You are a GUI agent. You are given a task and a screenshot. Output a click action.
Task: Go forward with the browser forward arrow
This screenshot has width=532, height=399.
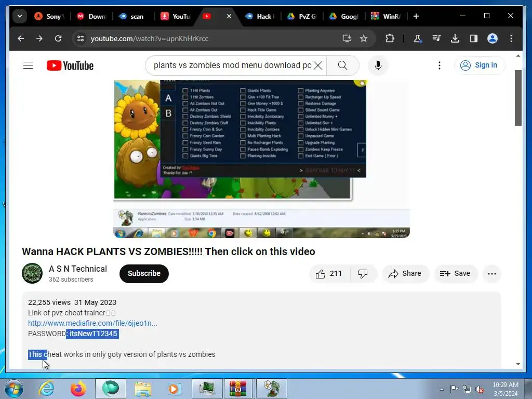[x=39, y=38]
